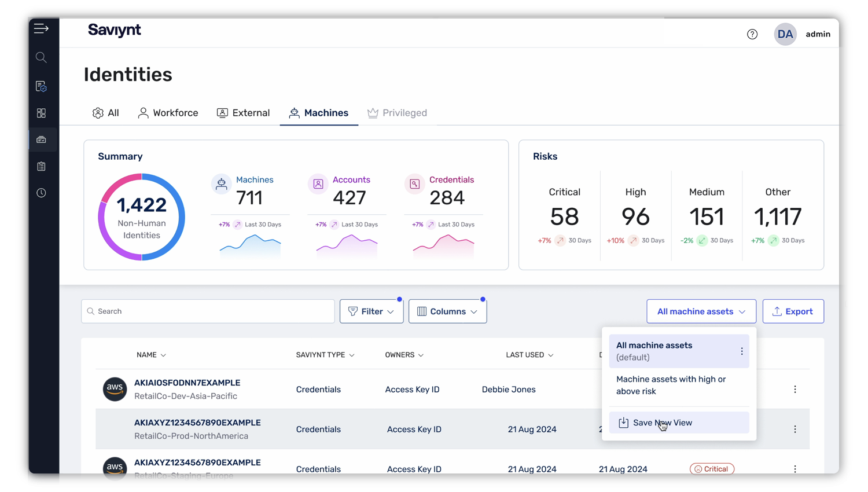Click AWS logo of RetailCo-Staging-Europe row
The height and width of the screenshot is (492, 868).
click(x=115, y=467)
